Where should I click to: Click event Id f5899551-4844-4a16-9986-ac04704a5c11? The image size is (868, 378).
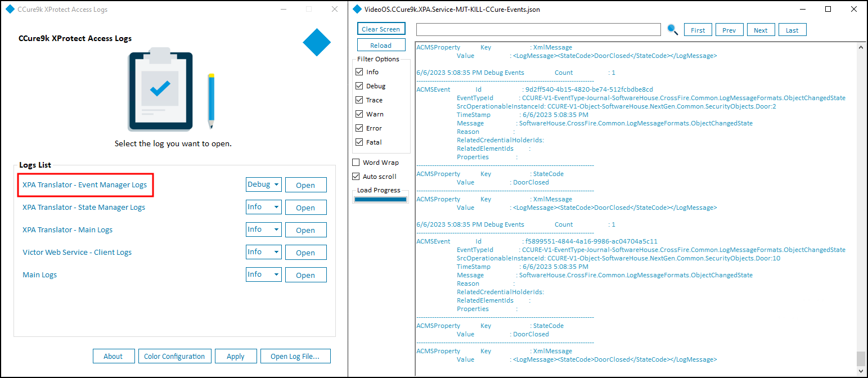click(x=591, y=241)
